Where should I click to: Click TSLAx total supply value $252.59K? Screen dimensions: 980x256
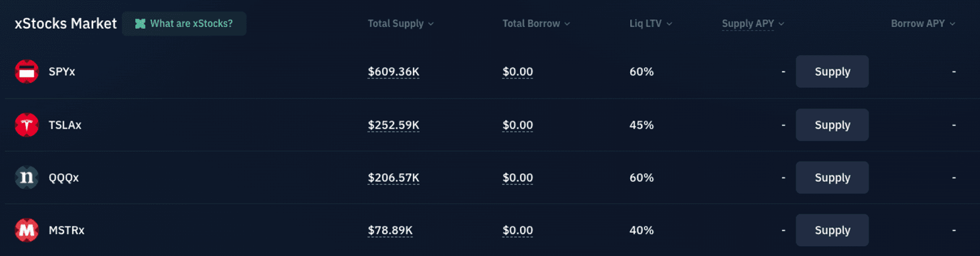point(393,125)
